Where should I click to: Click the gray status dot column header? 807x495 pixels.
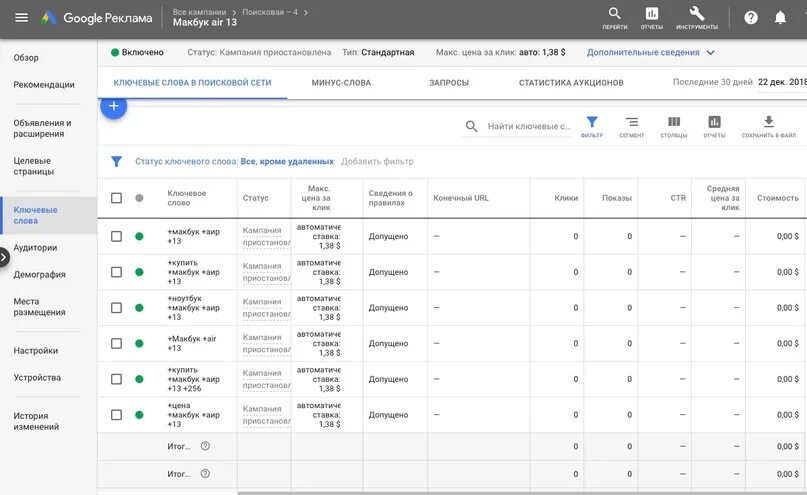tap(139, 198)
